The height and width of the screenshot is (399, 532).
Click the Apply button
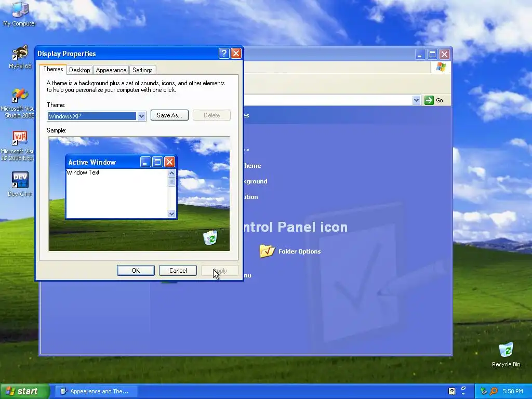point(220,270)
